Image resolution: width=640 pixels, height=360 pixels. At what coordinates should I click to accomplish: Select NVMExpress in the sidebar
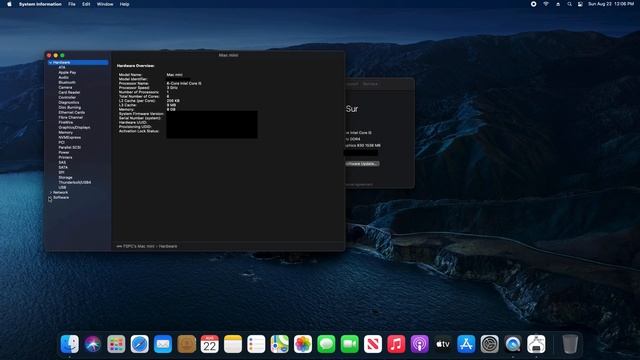69,137
